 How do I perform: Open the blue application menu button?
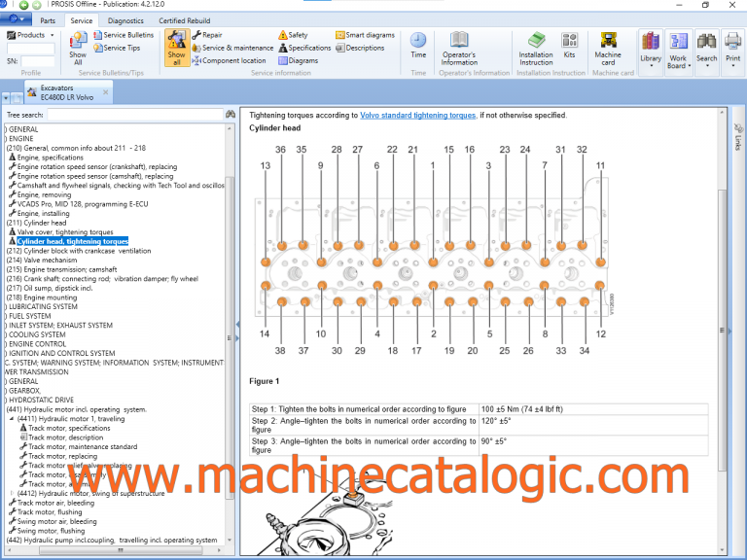point(16,19)
